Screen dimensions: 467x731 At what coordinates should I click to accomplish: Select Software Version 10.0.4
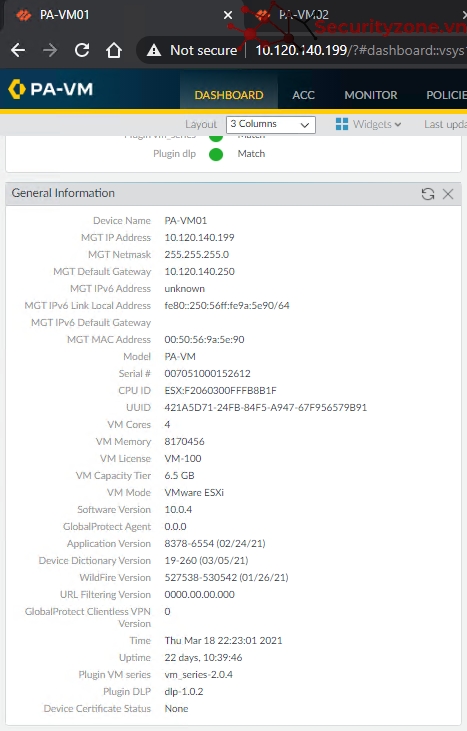click(x=178, y=510)
